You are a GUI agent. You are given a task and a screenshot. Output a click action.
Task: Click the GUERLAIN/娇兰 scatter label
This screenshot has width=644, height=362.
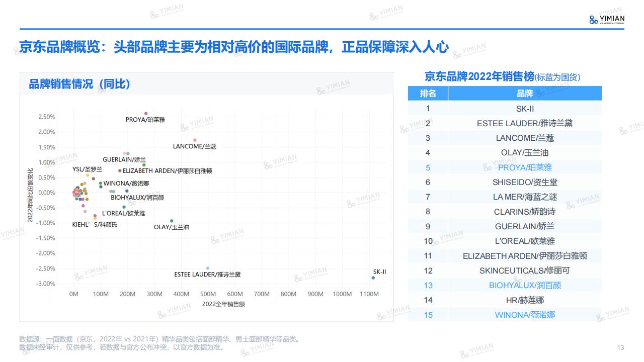[x=124, y=159]
